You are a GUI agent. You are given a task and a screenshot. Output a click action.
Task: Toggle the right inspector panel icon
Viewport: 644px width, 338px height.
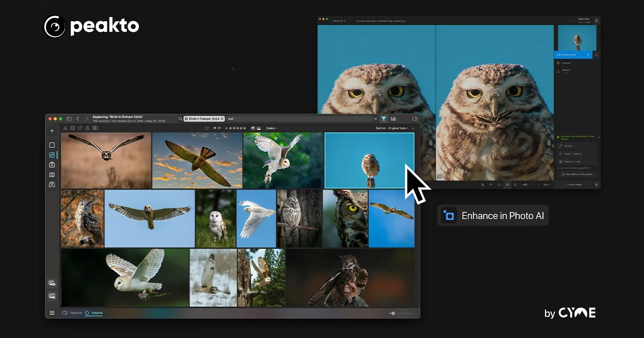[x=415, y=119]
